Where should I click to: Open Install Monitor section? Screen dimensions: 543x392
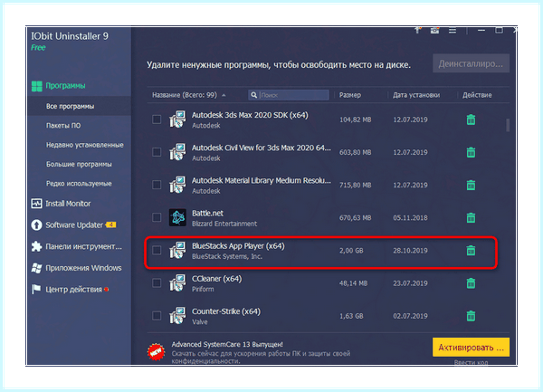(68, 204)
